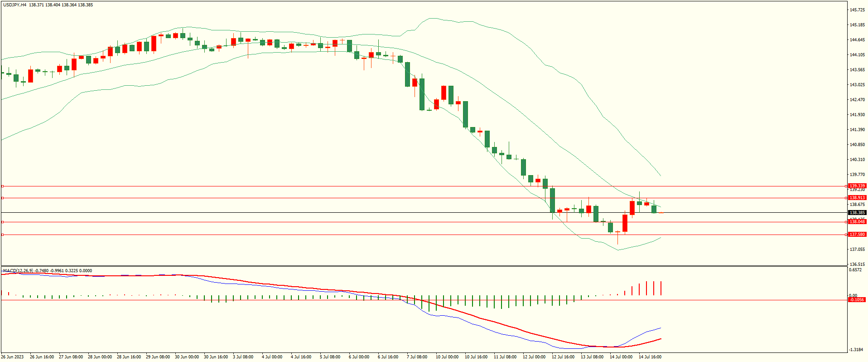The image size is (868, 362).
Task: Click the 138.048 line's left anchor handle
Action: click(2, 222)
